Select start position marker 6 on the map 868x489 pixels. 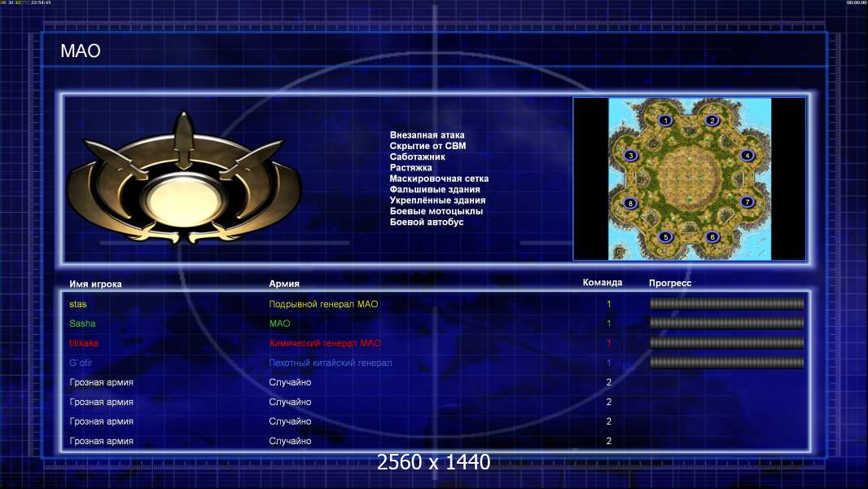click(x=712, y=237)
